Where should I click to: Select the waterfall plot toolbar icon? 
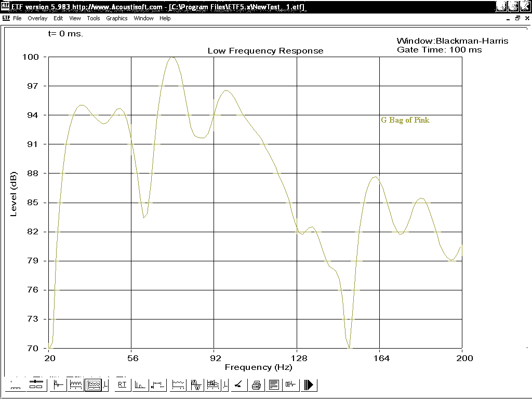(212, 385)
